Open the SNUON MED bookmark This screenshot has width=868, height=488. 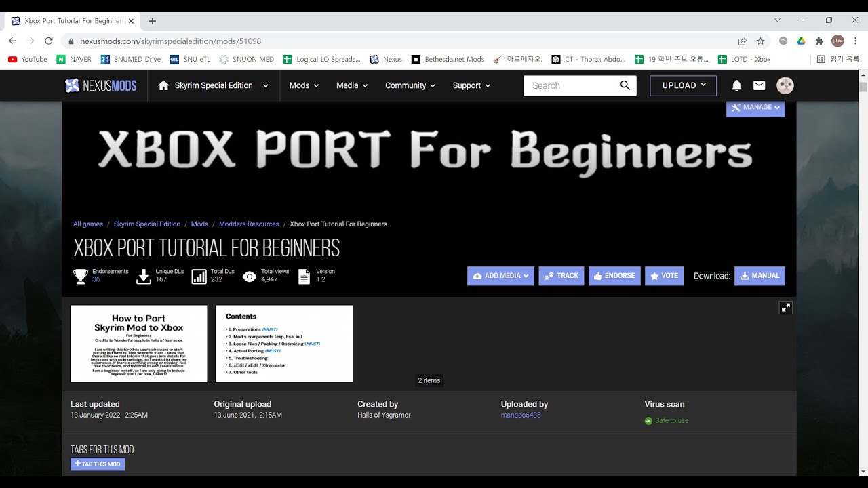(x=247, y=59)
